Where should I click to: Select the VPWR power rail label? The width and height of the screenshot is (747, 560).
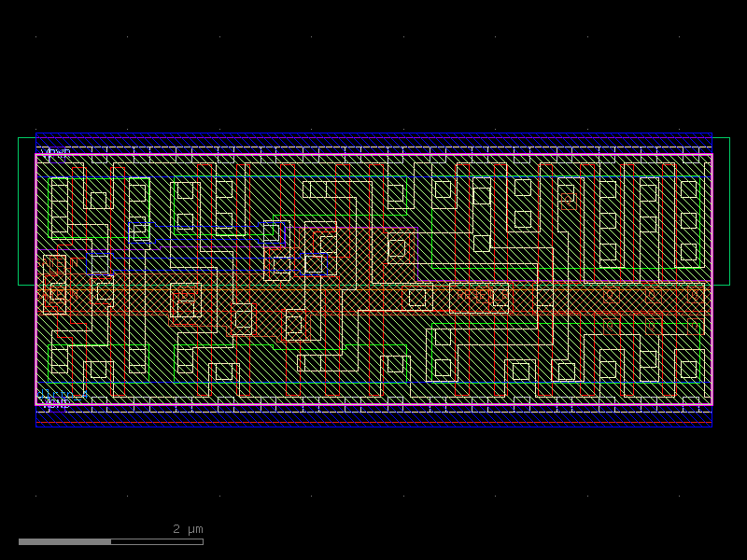coord(54,150)
